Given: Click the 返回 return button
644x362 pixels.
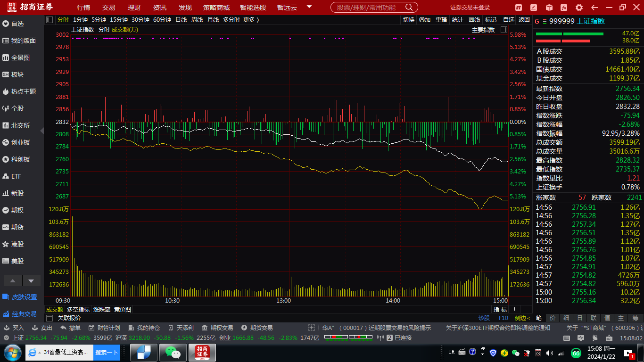Looking at the screenshot, I should (524, 19).
